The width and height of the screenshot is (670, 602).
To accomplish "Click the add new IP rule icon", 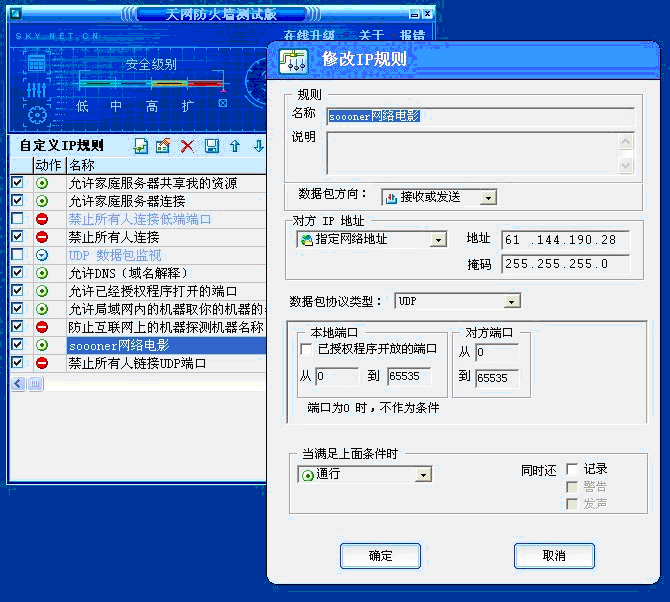I will point(141,146).
